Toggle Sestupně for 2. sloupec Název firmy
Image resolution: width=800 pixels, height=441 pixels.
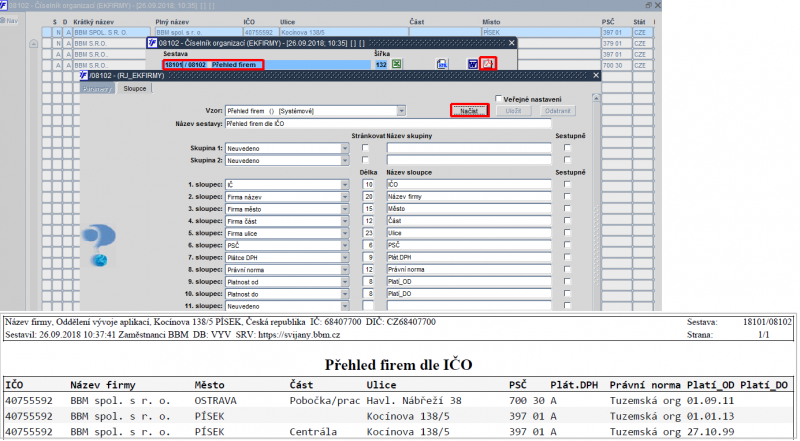pyautogui.click(x=567, y=197)
